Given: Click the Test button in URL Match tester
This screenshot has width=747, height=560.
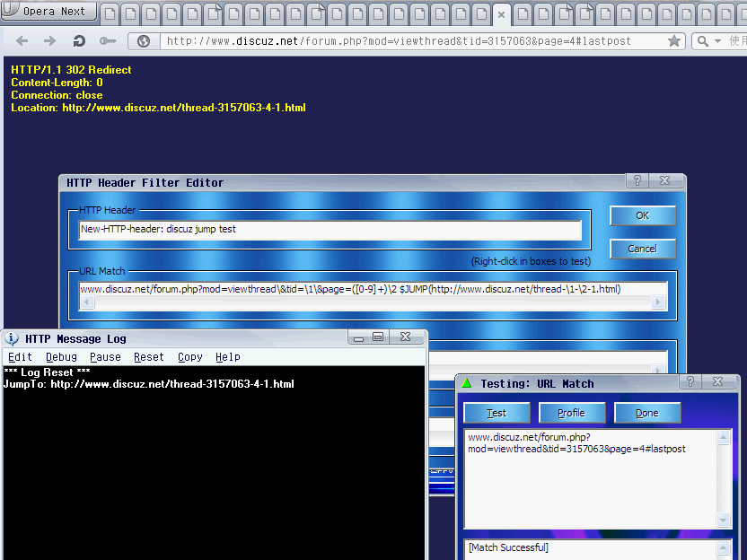Looking at the screenshot, I should (497, 413).
